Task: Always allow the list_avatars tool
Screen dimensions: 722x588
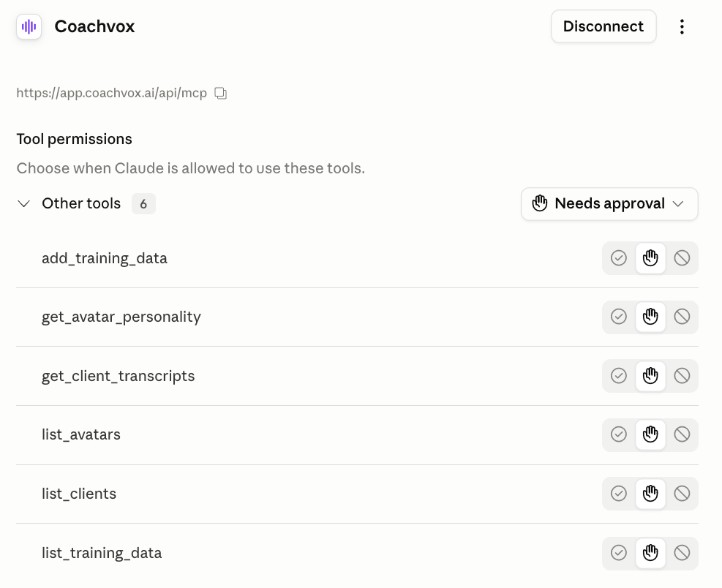Action: click(x=619, y=434)
